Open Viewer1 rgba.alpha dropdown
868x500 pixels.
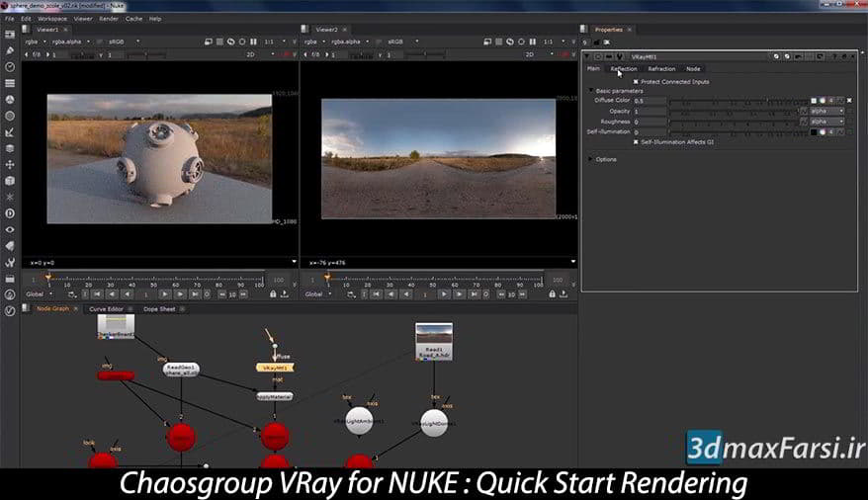click(71, 42)
